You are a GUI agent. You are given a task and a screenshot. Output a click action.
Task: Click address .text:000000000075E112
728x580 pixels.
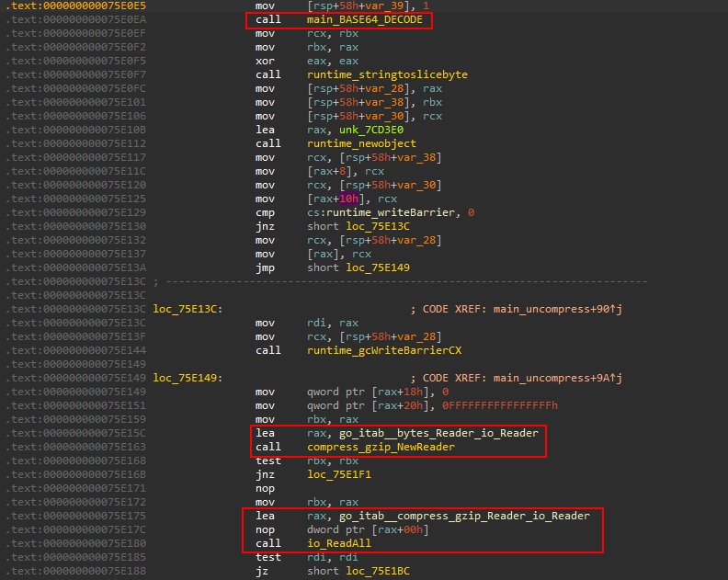coord(75,143)
